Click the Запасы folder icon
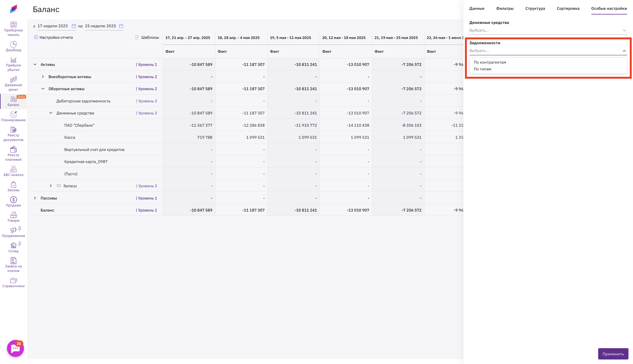Viewport: 633px width, 364px height. (x=59, y=186)
